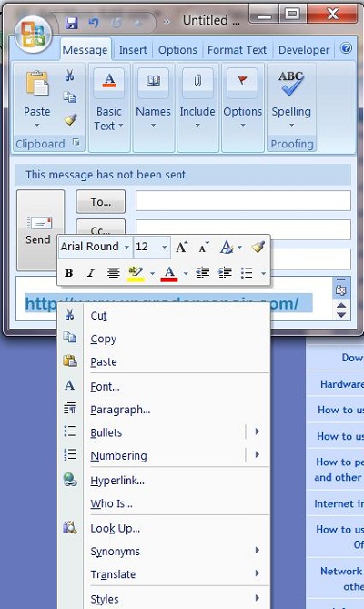The image size is (364, 609).
Task: Open the font size 12 dropdown
Action: pos(164,247)
